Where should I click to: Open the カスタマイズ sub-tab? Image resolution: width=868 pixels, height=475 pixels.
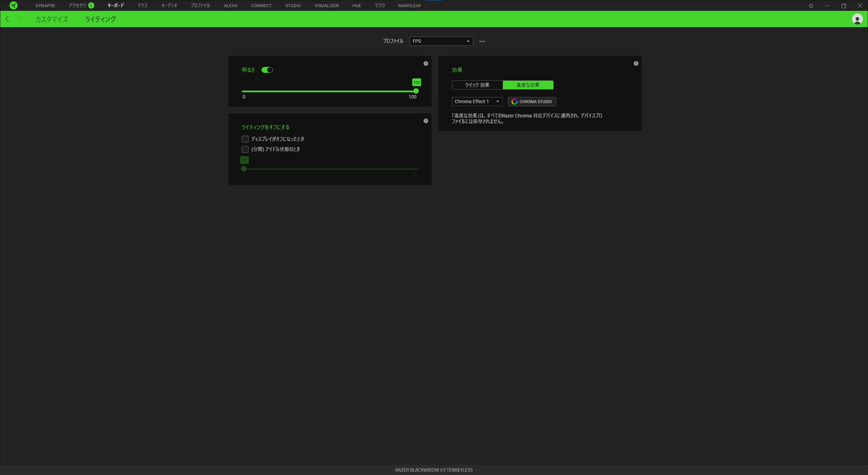click(52, 19)
